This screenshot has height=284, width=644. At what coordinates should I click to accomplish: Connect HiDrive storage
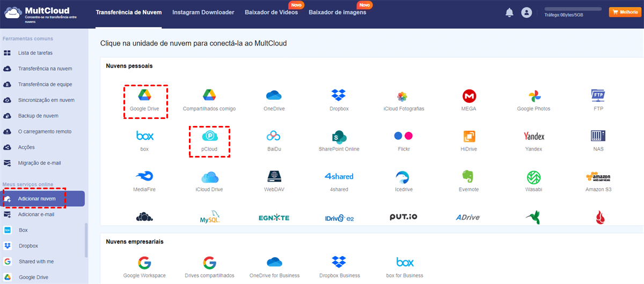(470, 140)
